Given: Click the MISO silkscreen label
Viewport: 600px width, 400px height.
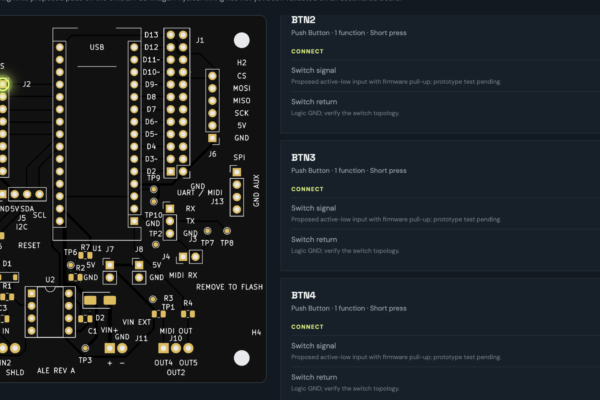Looking at the screenshot, I should tap(241, 101).
